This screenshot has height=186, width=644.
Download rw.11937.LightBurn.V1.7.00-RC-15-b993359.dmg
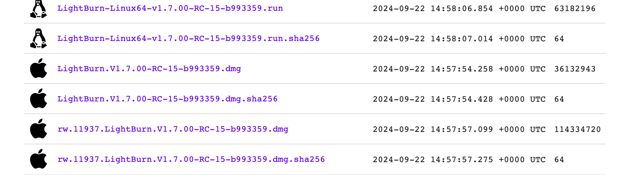pos(173,129)
